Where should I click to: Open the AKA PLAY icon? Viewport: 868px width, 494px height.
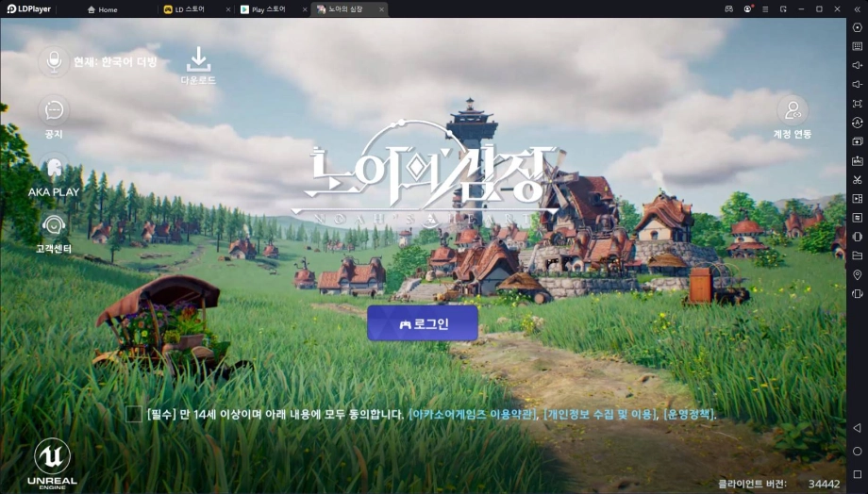(54, 170)
